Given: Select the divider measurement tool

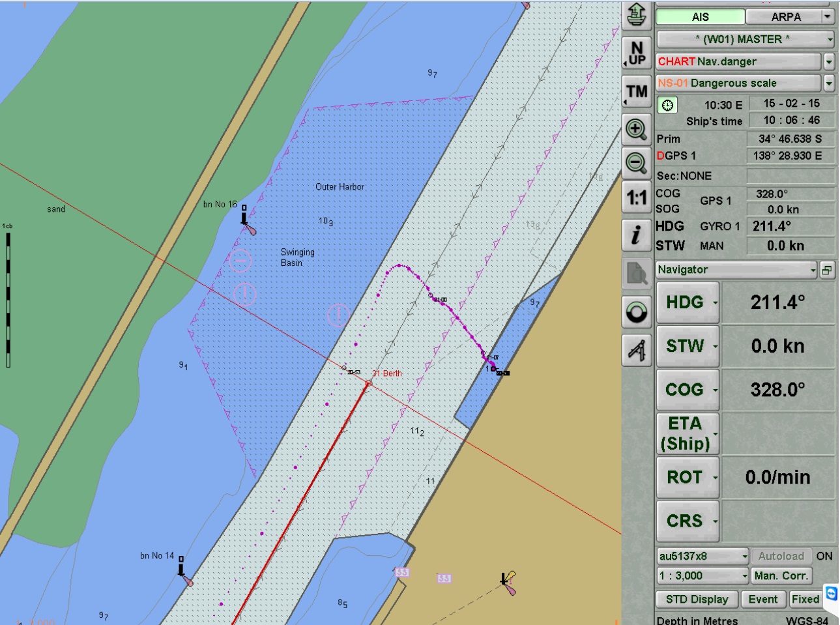Looking at the screenshot, I should coord(637,350).
